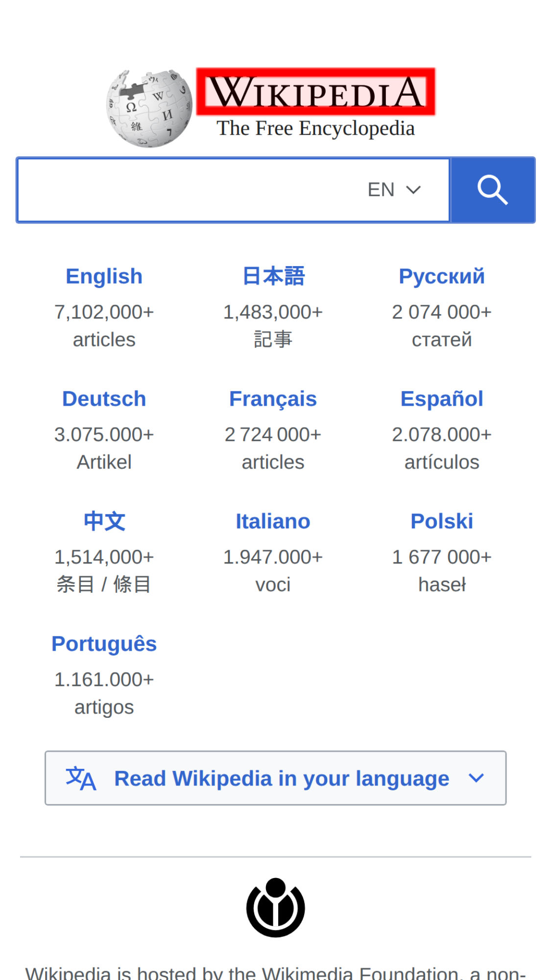Open the 日本語 Wikipedia link
The height and width of the screenshot is (980, 551).
click(x=273, y=276)
